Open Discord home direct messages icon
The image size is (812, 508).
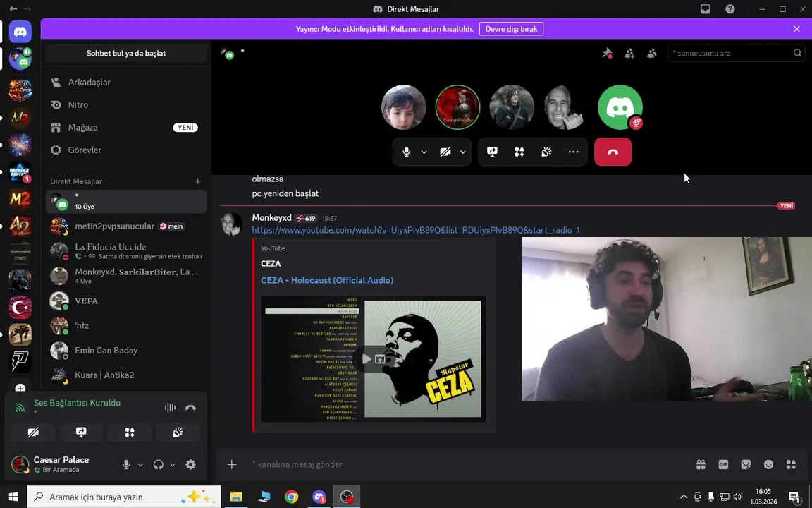tap(20, 32)
